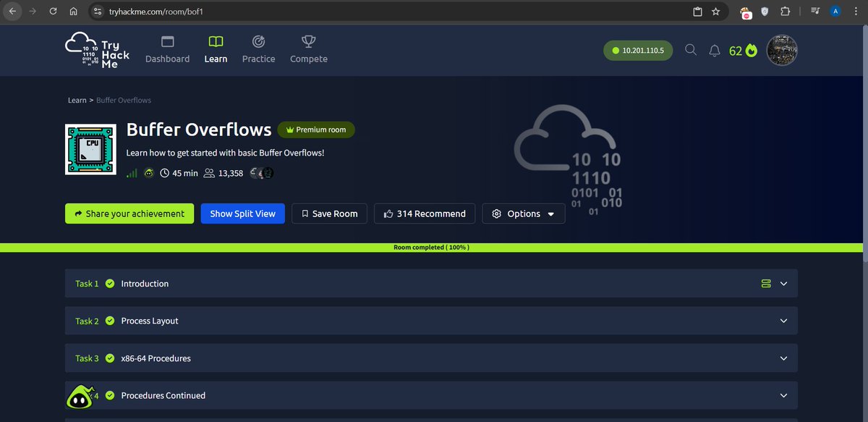The height and width of the screenshot is (422, 868).
Task: Click the Task 2 green completion checkmark
Action: (x=110, y=321)
